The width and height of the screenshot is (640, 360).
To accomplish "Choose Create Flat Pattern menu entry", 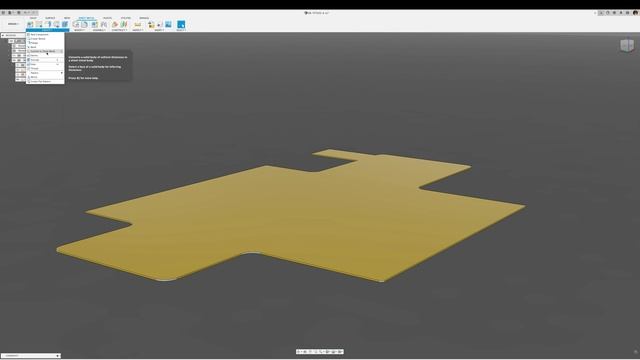I will 45,82.
